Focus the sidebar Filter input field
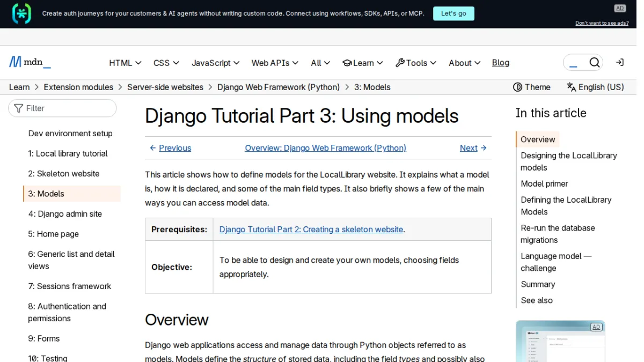 point(62,108)
